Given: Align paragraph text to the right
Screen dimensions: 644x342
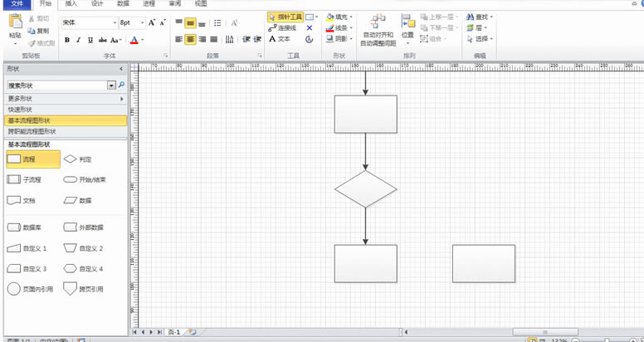Looking at the screenshot, I should coord(202,40).
